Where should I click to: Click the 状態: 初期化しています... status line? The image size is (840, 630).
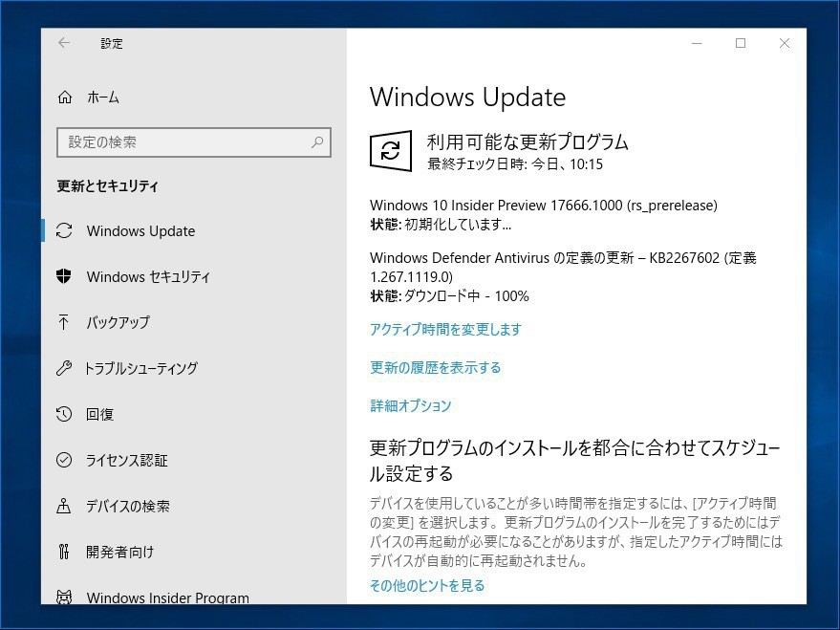pyautogui.click(x=441, y=224)
